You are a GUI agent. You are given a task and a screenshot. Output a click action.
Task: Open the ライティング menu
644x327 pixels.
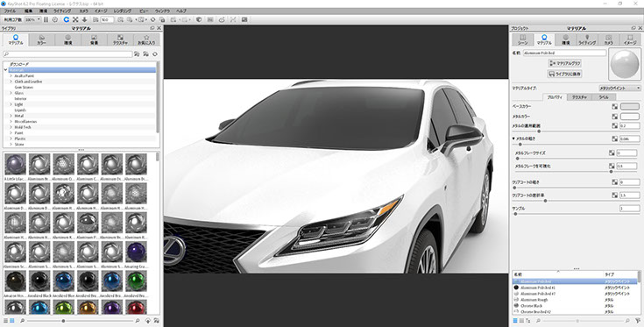coord(62,11)
